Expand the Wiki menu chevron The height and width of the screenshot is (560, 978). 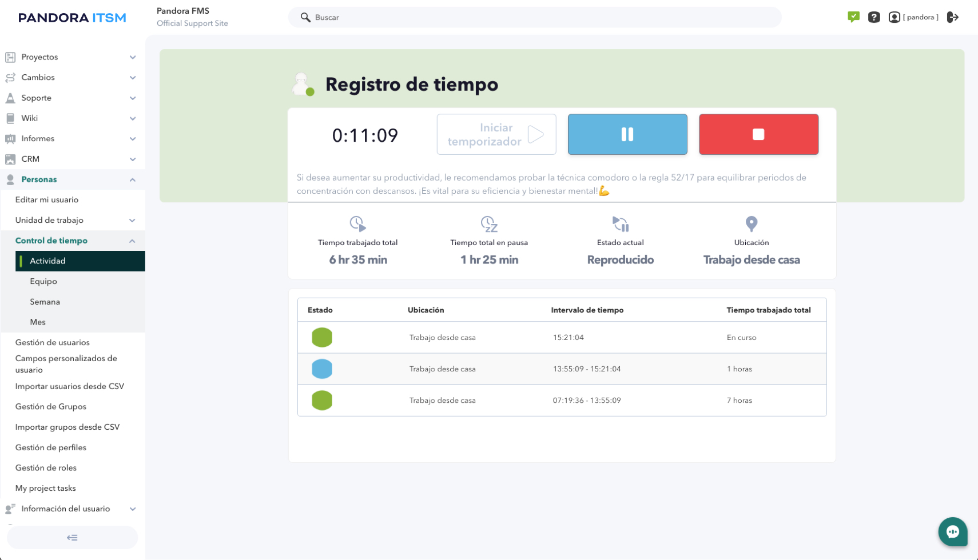tap(133, 118)
